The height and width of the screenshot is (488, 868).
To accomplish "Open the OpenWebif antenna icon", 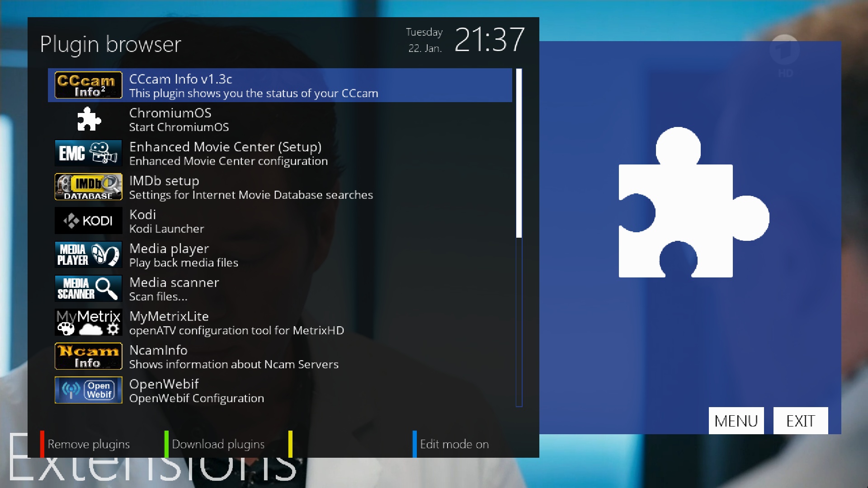I will pyautogui.click(x=88, y=390).
